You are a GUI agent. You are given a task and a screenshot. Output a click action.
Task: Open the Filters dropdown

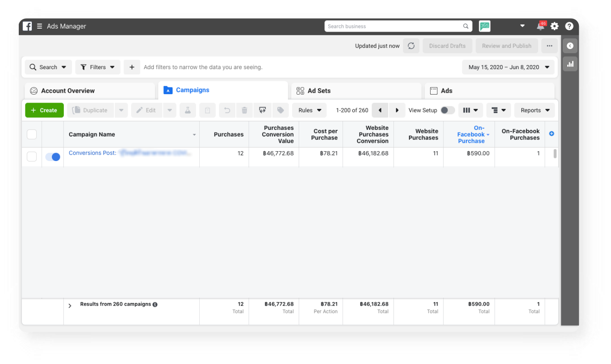click(97, 67)
